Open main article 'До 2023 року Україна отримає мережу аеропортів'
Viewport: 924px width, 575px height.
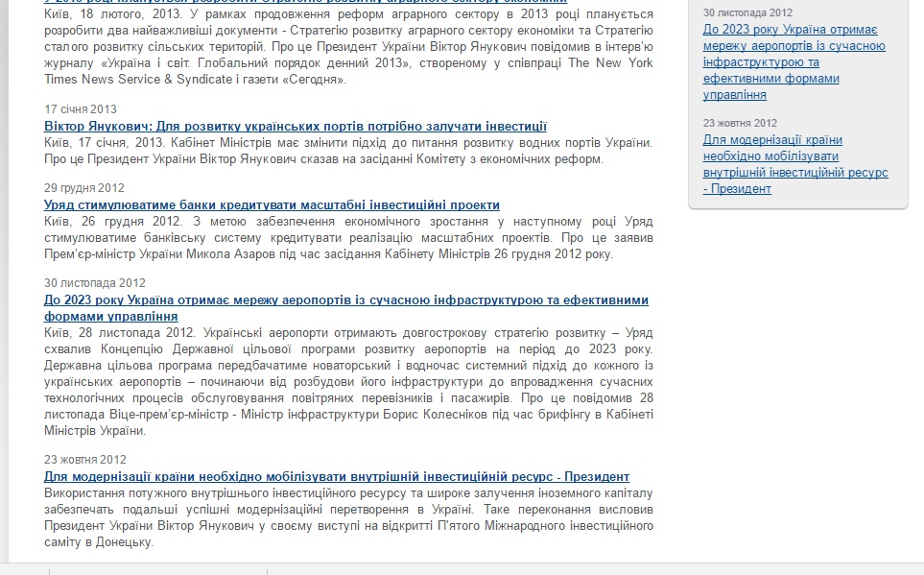tap(346, 300)
